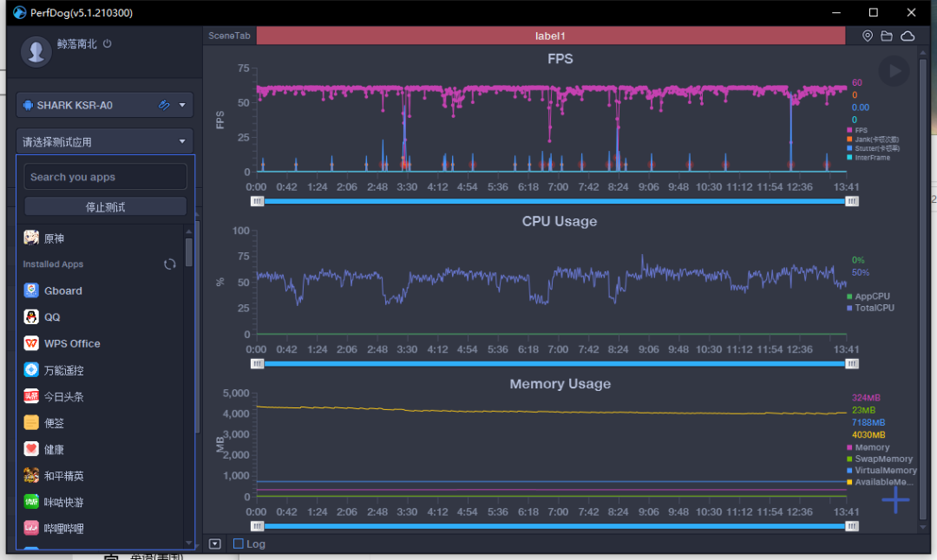Click the 便签 notes app icon
937x560 pixels.
[31, 422]
